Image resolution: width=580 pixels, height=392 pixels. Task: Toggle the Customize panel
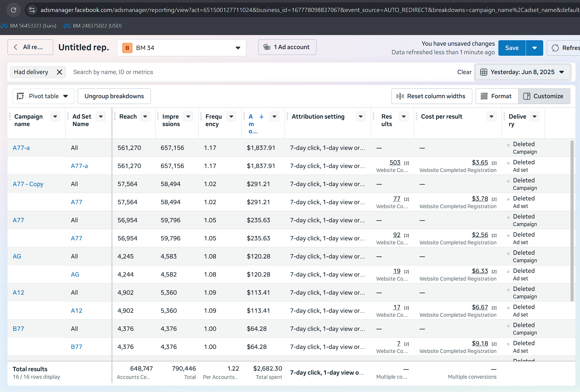tap(544, 96)
